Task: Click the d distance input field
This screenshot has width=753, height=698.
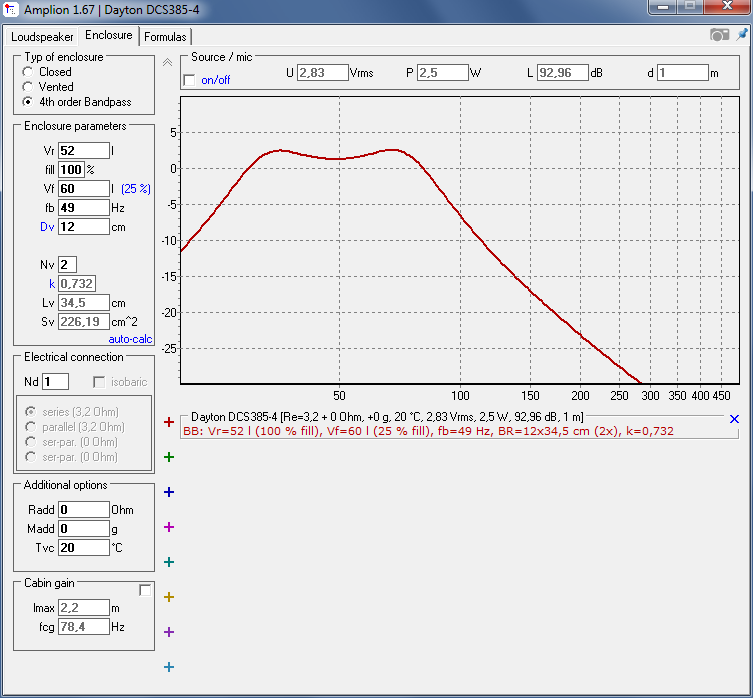Action: click(683, 73)
